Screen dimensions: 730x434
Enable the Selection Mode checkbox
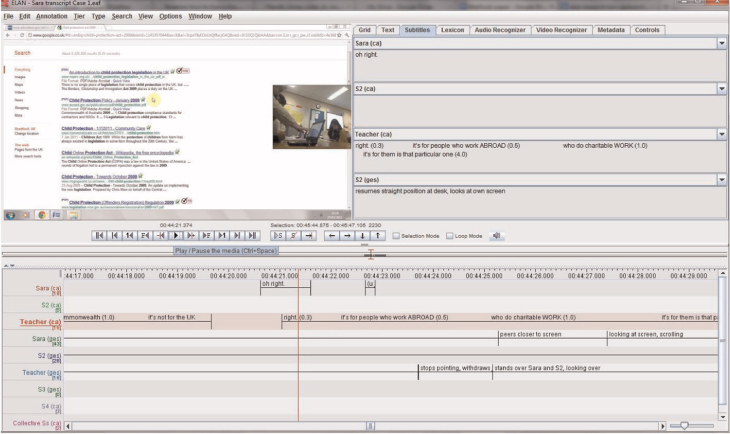(396, 236)
